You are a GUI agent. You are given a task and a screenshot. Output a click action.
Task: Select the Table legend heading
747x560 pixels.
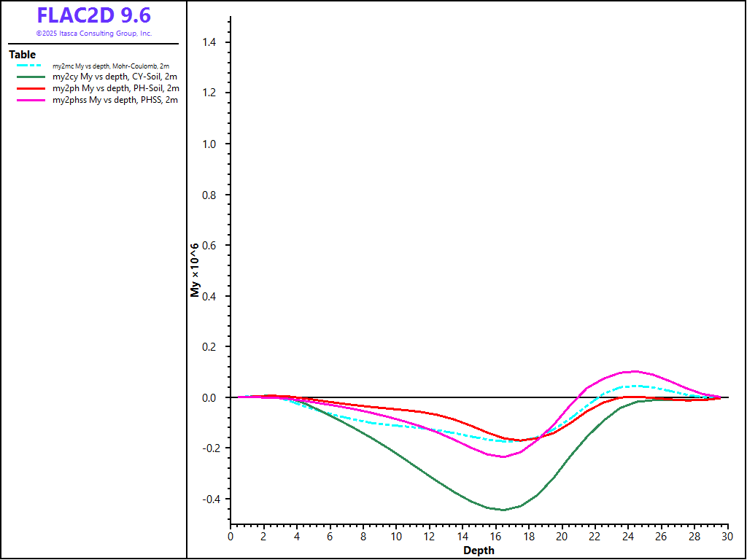tap(22, 55)
